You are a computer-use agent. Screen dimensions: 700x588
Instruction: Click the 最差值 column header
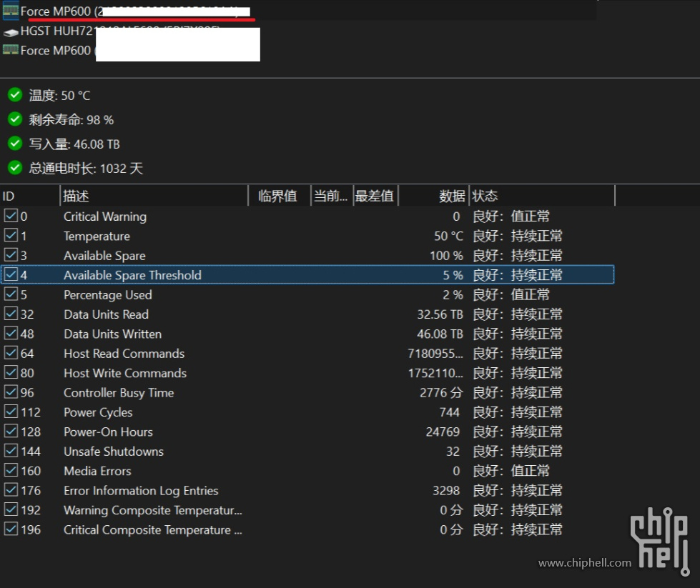point(376,196)
